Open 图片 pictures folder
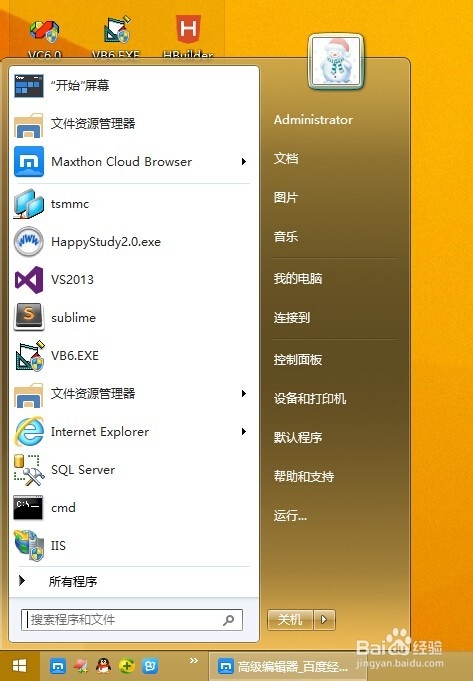 286,198
